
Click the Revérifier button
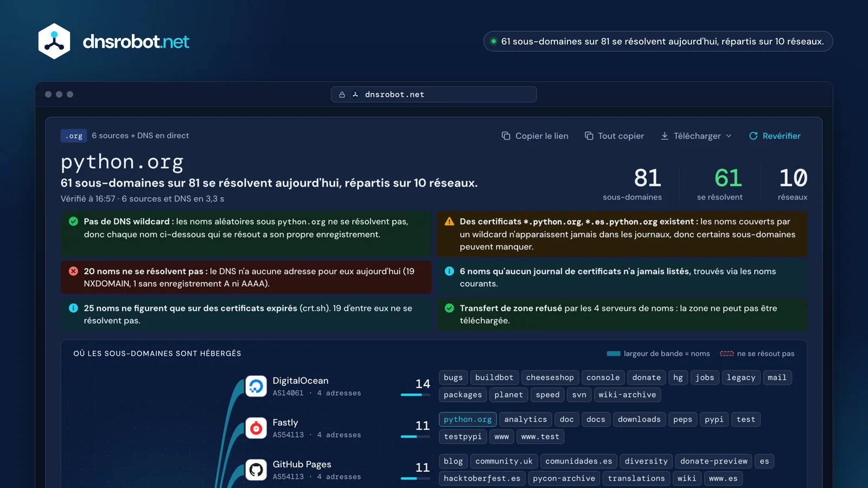[775, 136]
